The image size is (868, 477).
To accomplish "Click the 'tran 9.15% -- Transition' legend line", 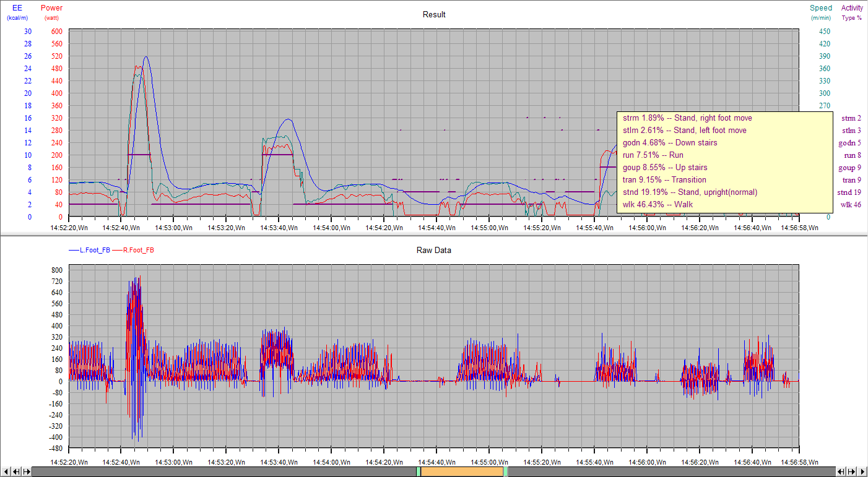I will 664,179.
